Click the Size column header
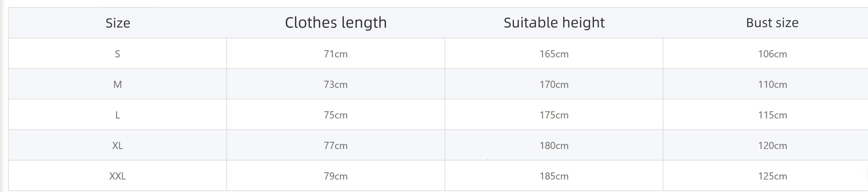This screenshot has height=192, width=868. point(118,23)
